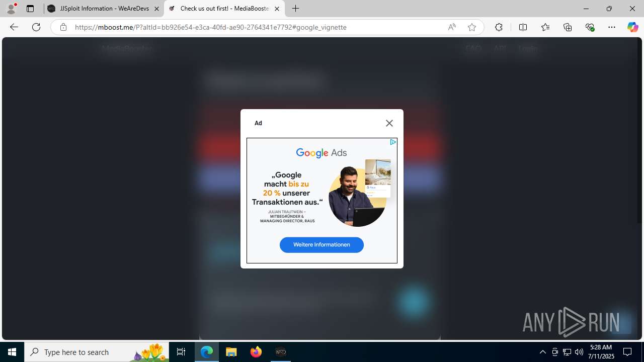Open the Windows Start menu
This screenshot has height=362, width=644.
coord(12,352)
